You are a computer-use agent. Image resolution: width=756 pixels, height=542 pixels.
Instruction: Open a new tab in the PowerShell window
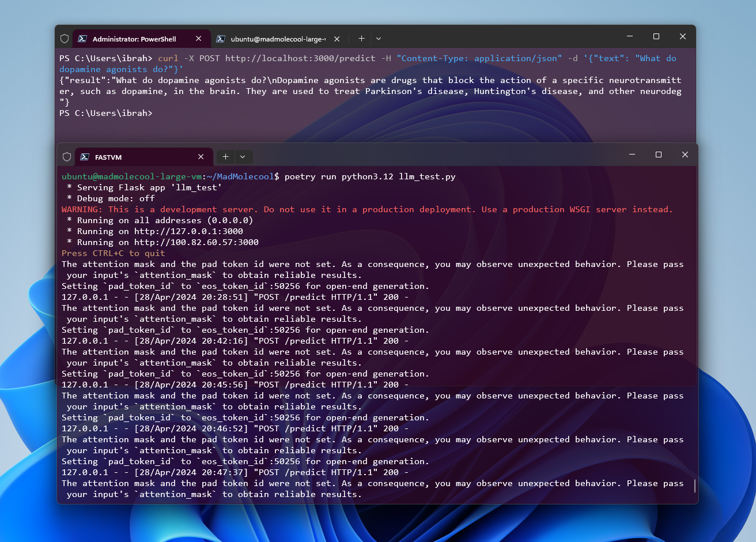pos(361,39)
